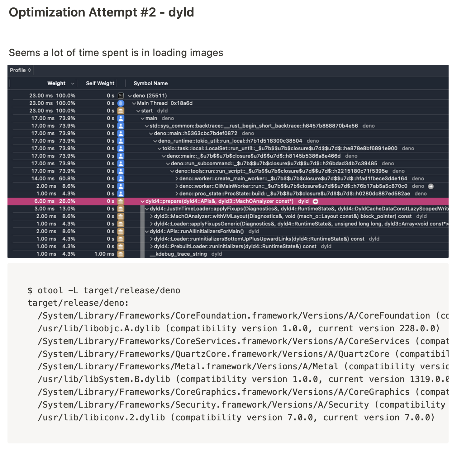Click the focus arrow after CliMainWorker::run deno
Viewport: 476px width, 454px height.
[x=431, y=186]
